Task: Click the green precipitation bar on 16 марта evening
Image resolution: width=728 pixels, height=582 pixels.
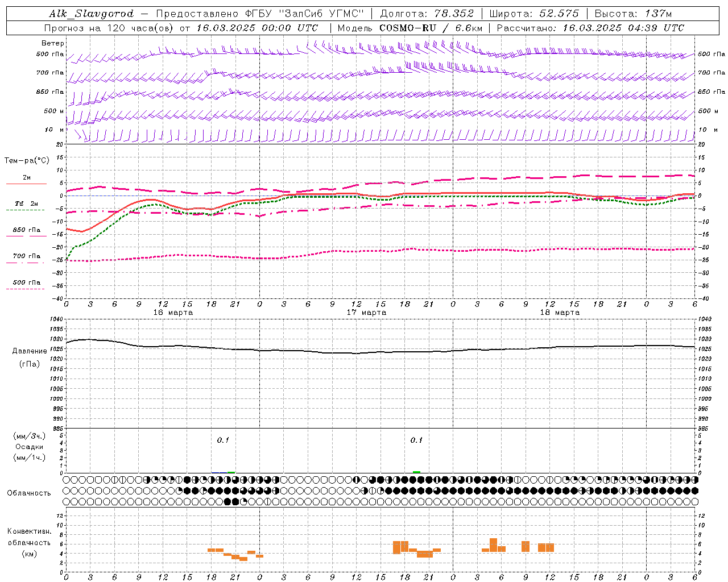Action: pos(231,472)
